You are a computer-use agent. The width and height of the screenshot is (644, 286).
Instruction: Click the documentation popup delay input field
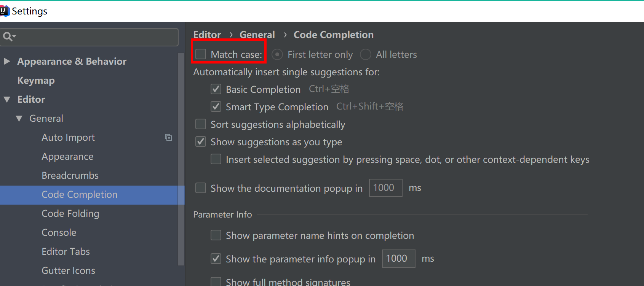(x=385, y=187)
